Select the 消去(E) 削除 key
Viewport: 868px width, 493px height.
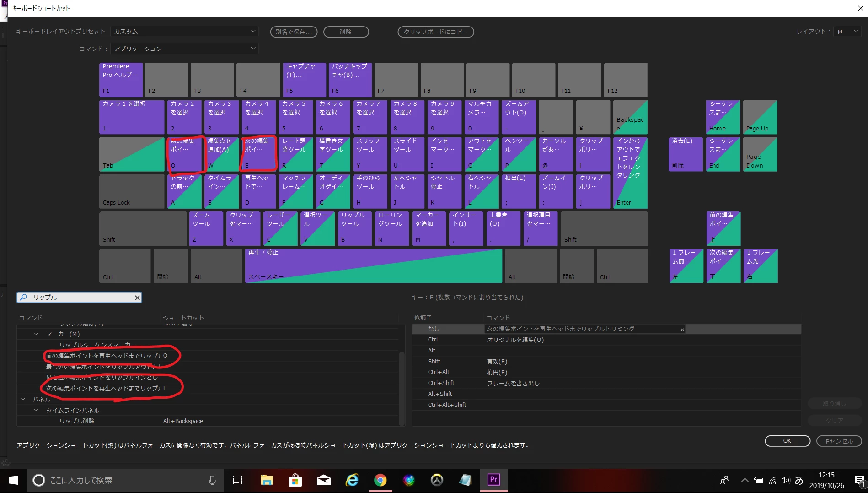click(686, 154)
